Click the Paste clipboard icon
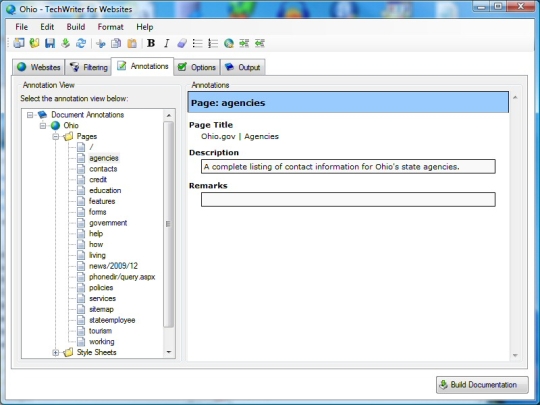This screenshot has height=405, width=540. point(132,43)
